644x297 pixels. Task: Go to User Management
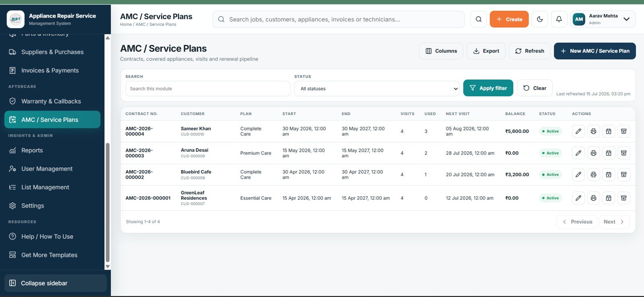tap(52, 169)
